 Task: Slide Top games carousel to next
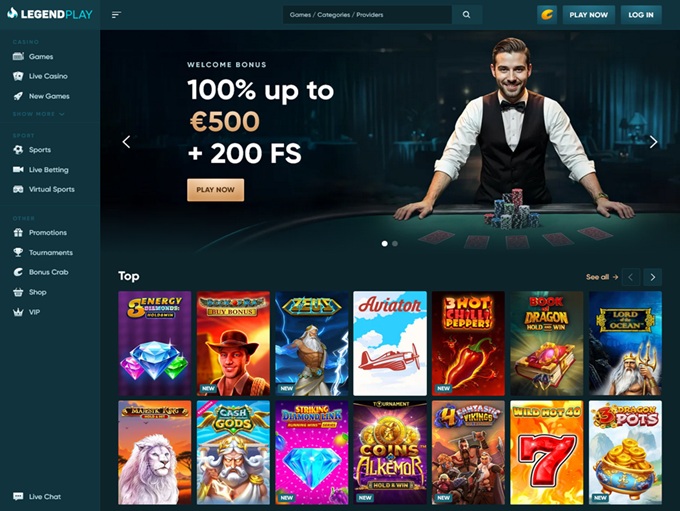point(653,277)
